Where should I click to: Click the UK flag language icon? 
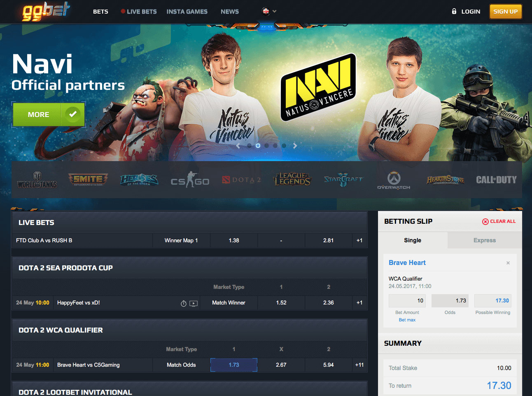(x=266, y=12)
